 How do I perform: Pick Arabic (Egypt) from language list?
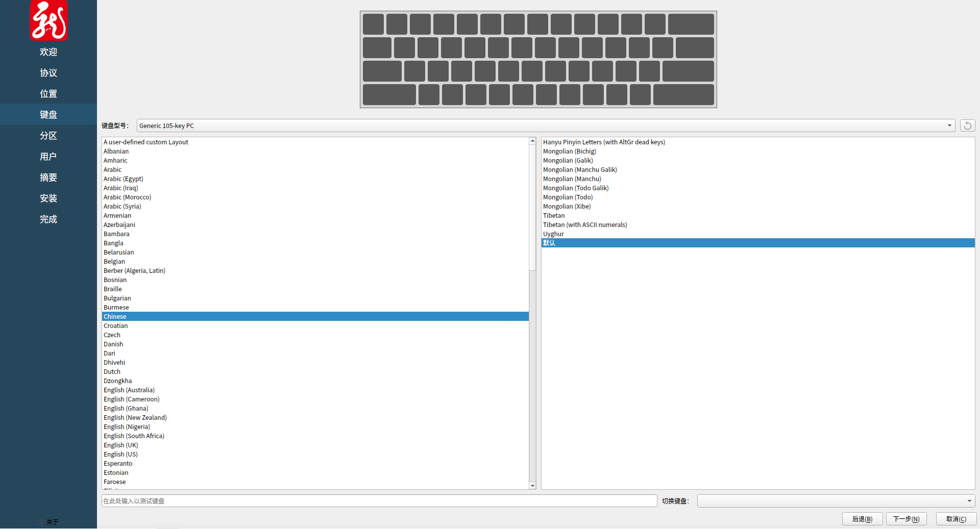coord(123,179)
